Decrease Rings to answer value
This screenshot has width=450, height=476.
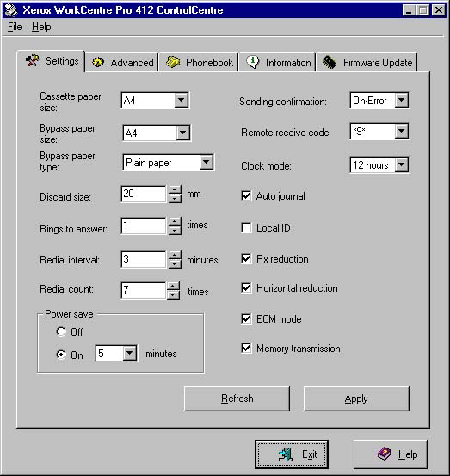click(x=175, y=231)
